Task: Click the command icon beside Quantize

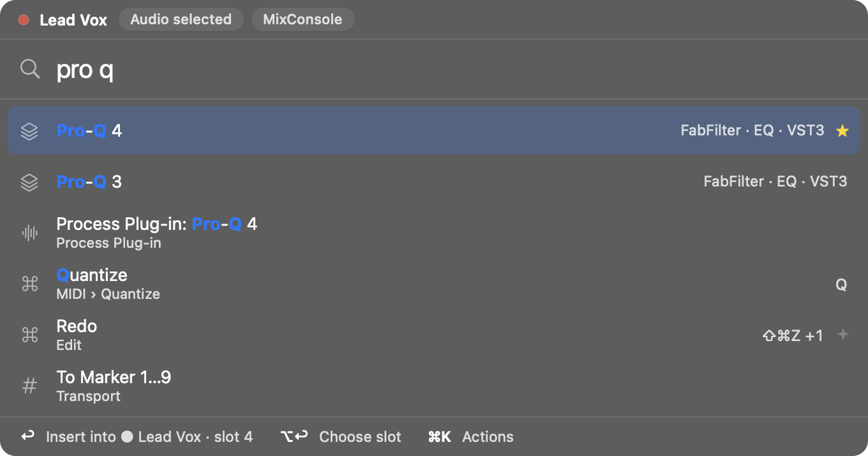Action: tap(29, 284)
